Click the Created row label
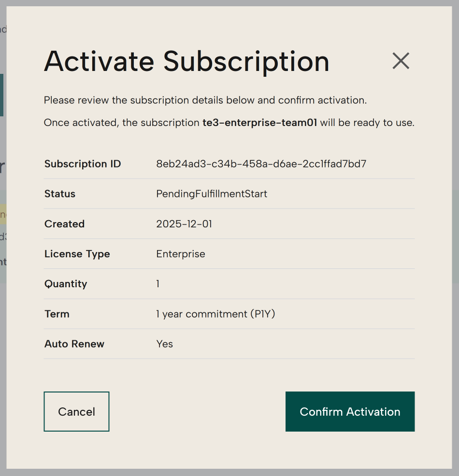The image size is (459, 476). click(x=64, y=224)
